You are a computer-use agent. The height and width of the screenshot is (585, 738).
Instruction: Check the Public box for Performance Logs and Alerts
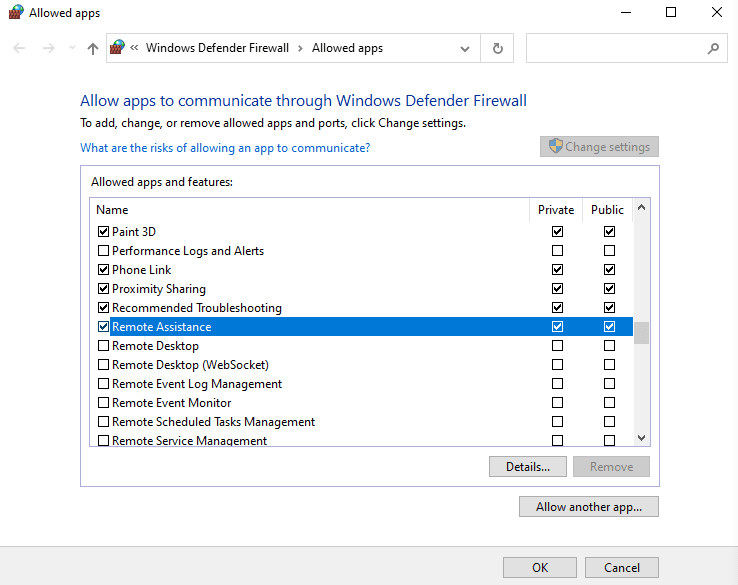click(x=609, y=250)
